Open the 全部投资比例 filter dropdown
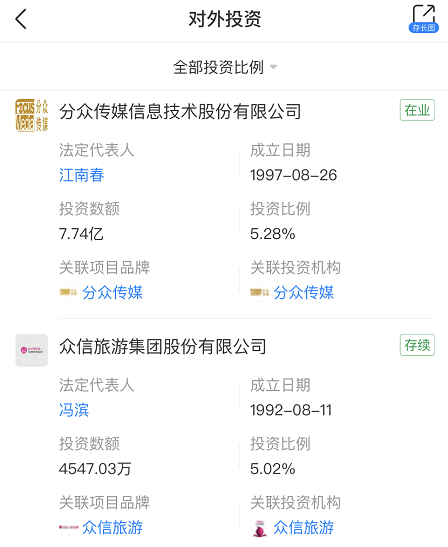This screenshot has height=547, width=448. click(225, 67)
